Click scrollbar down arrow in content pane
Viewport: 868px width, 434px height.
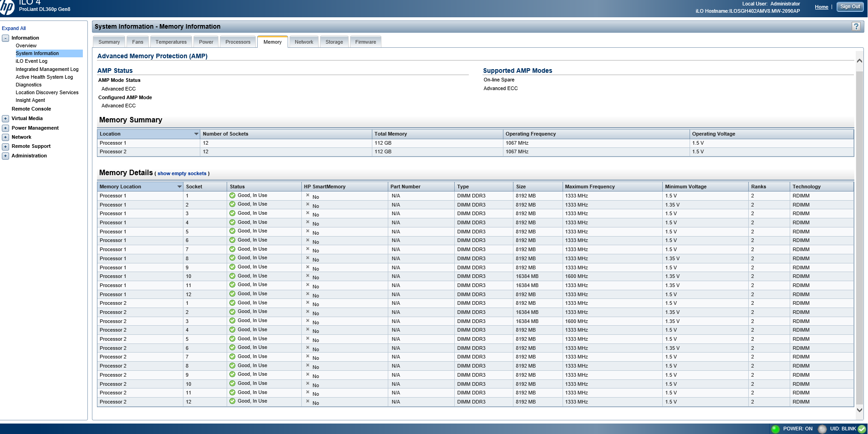click(859, 410)
